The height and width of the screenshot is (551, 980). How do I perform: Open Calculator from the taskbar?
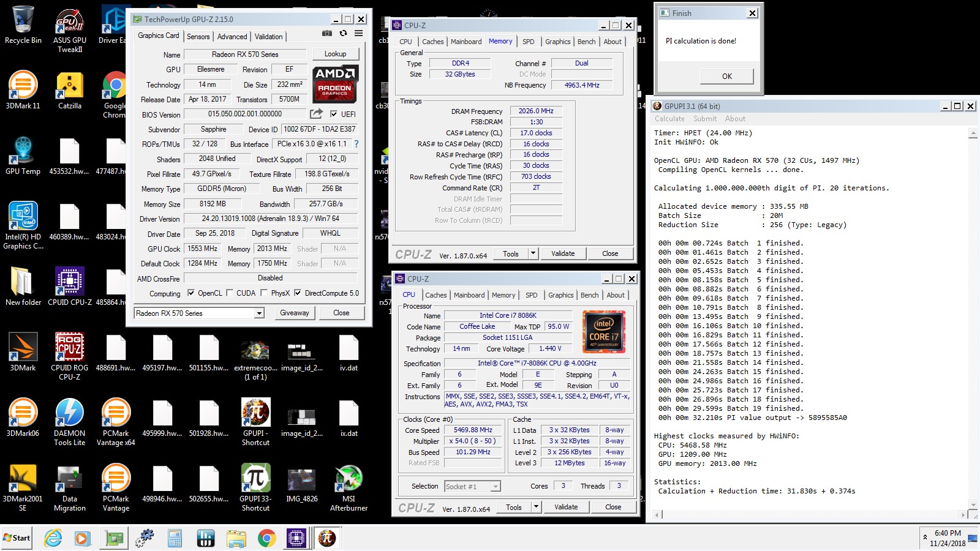(x=175, y=538)
